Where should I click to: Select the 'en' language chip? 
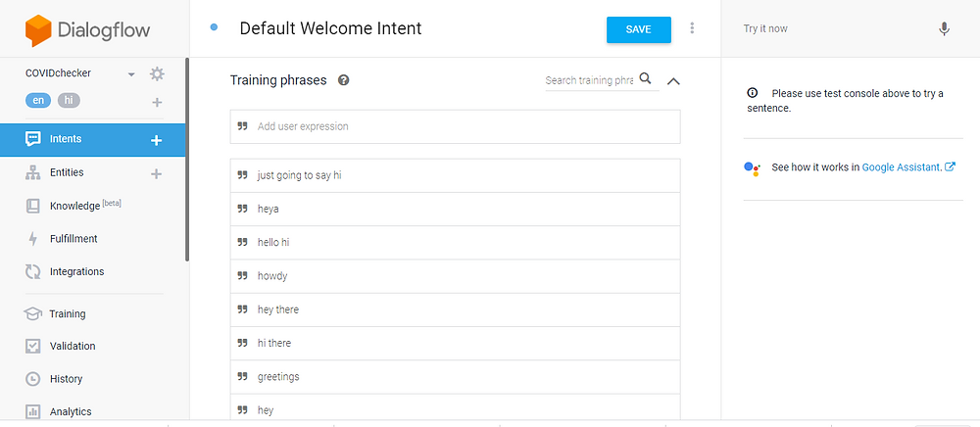pos(38,100)
